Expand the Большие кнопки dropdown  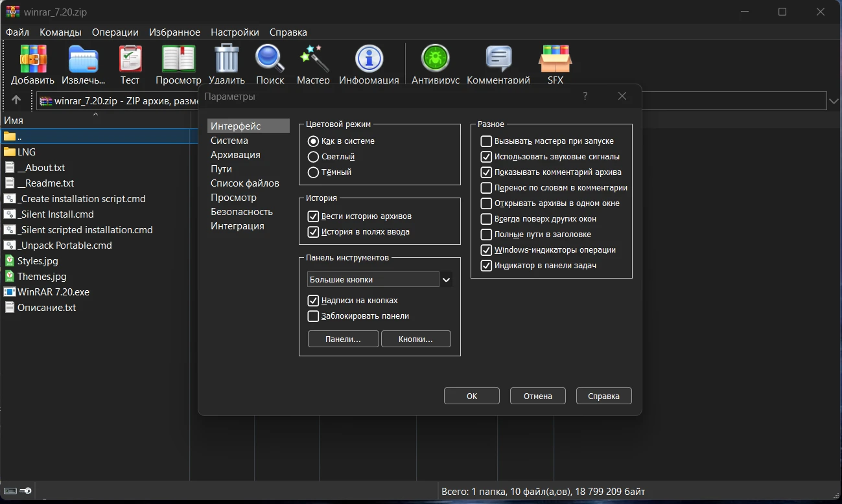(x=446, y=280)
